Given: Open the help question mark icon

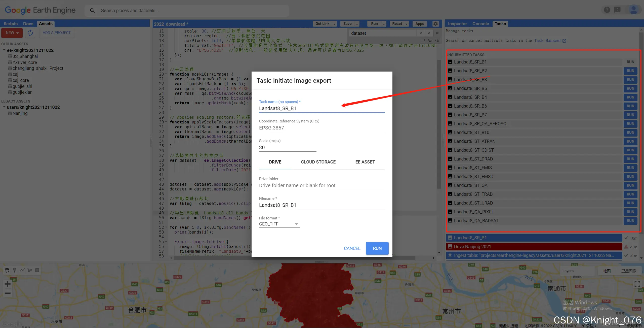Looking at the screenshot, I should point(607,10).
